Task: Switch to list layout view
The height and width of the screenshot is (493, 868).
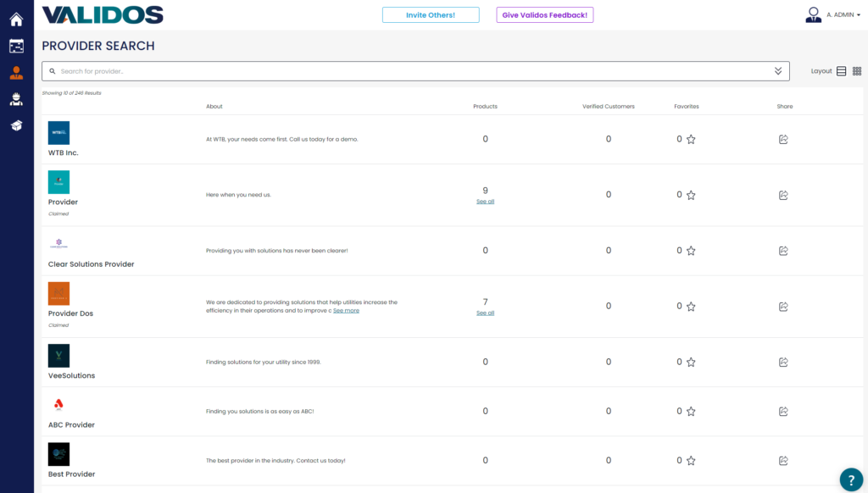Action: tap(842, 71)
